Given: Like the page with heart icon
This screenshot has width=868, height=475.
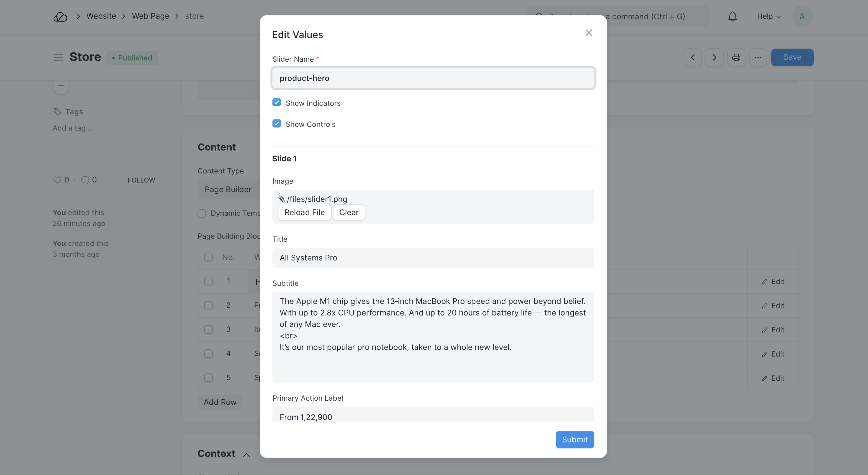Looking at the screenshot, I should 57,180.
